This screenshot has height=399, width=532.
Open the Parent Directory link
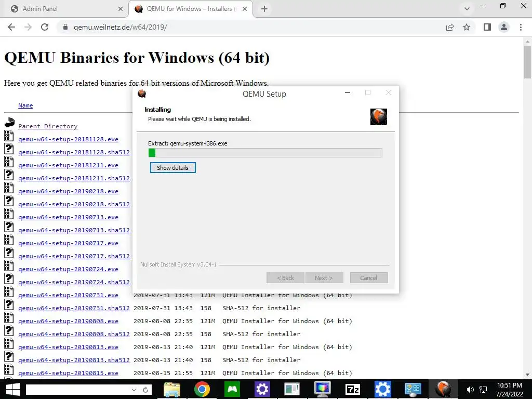coord(48,126)
